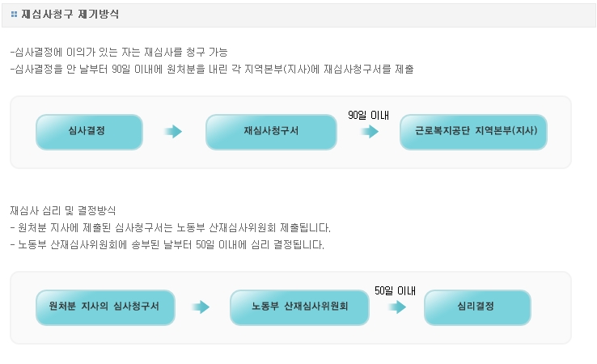Screen dimensions: 597x364
Task: Click the sentence starting 노동부 산재심사위원회에 송부된
Action: pos(167,244)
